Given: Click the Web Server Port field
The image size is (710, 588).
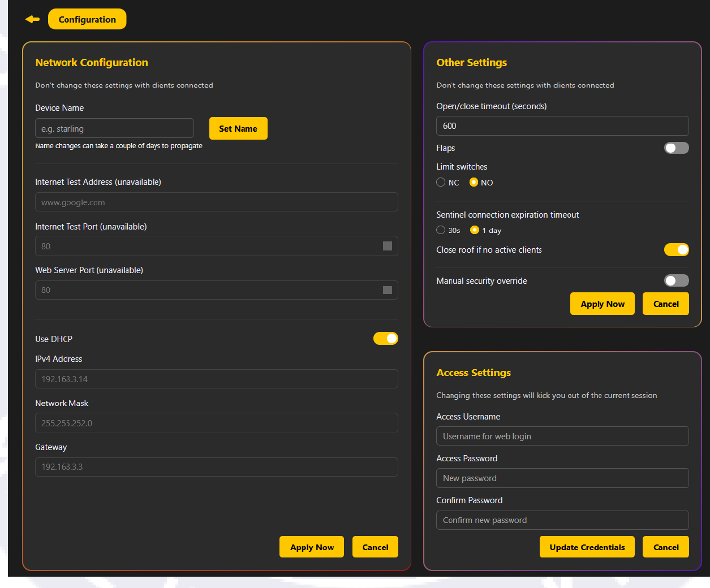Looking at the screenshot, I should 217,290.
